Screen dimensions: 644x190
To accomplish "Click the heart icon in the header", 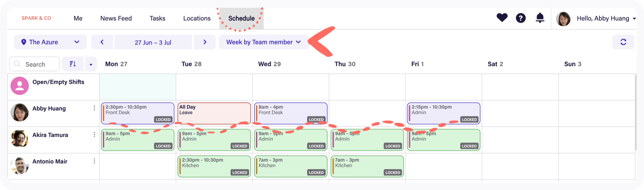I will pos(502,18).
